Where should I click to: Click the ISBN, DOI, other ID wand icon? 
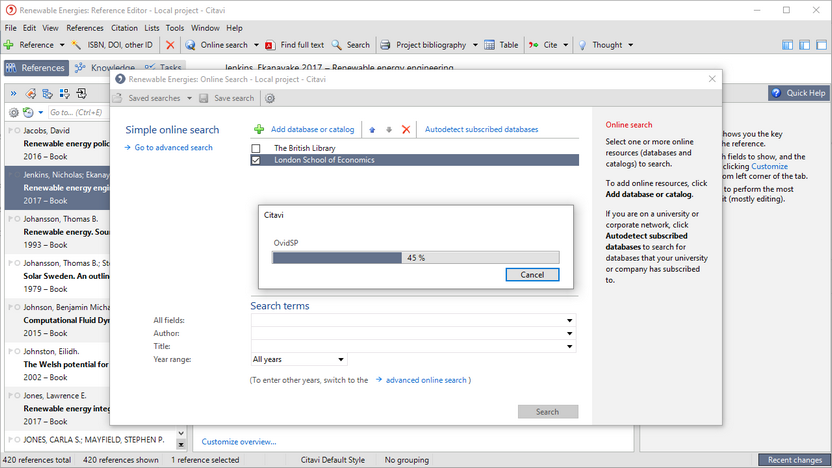click(x=76, y=45)
